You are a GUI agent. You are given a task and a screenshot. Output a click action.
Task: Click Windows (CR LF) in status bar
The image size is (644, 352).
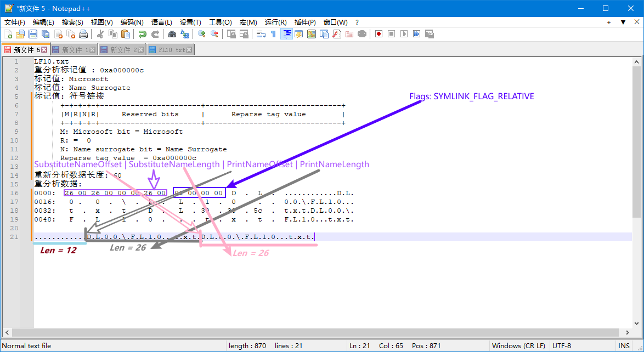518,346
